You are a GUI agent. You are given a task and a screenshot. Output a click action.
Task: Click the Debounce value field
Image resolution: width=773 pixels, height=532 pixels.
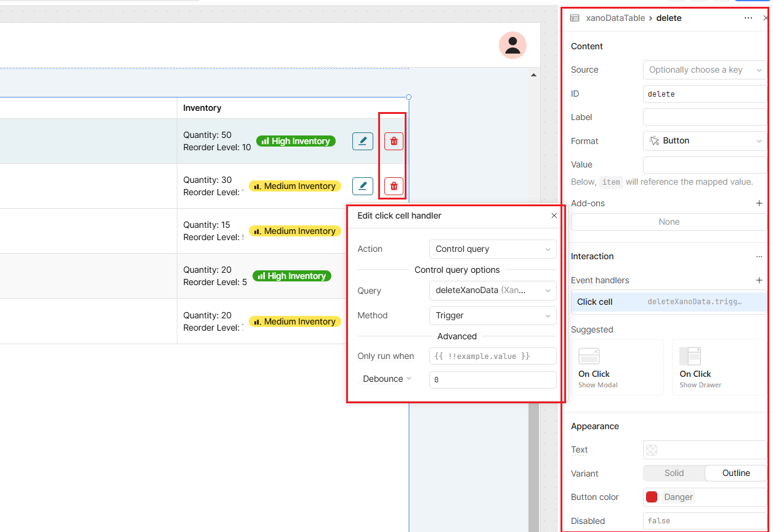click(493, 380)
